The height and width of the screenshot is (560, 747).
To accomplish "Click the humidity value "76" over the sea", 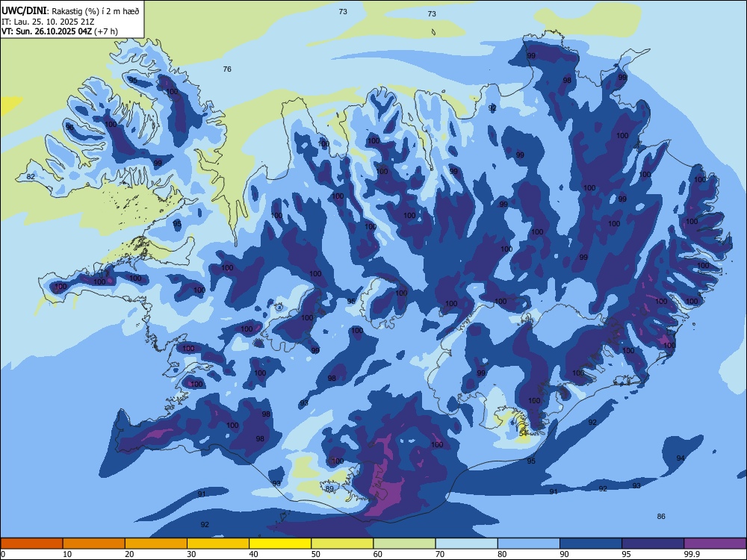I will (227, 69).
